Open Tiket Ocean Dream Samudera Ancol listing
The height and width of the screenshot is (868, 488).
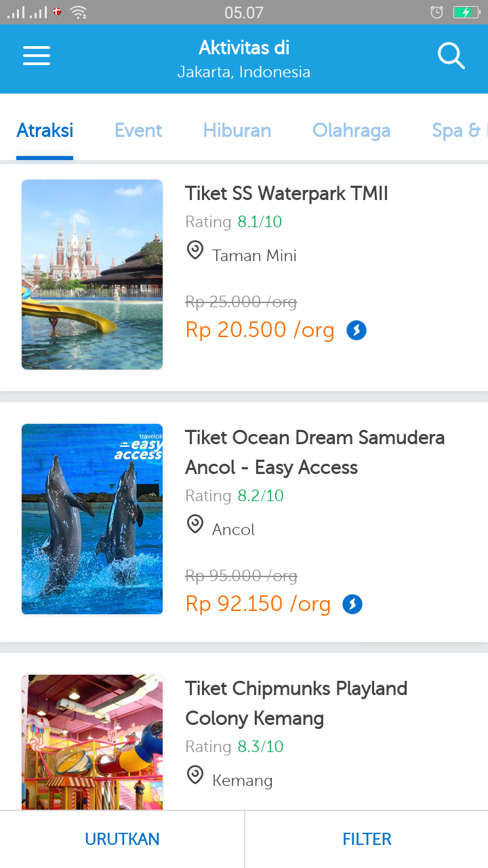pos(314,452)
